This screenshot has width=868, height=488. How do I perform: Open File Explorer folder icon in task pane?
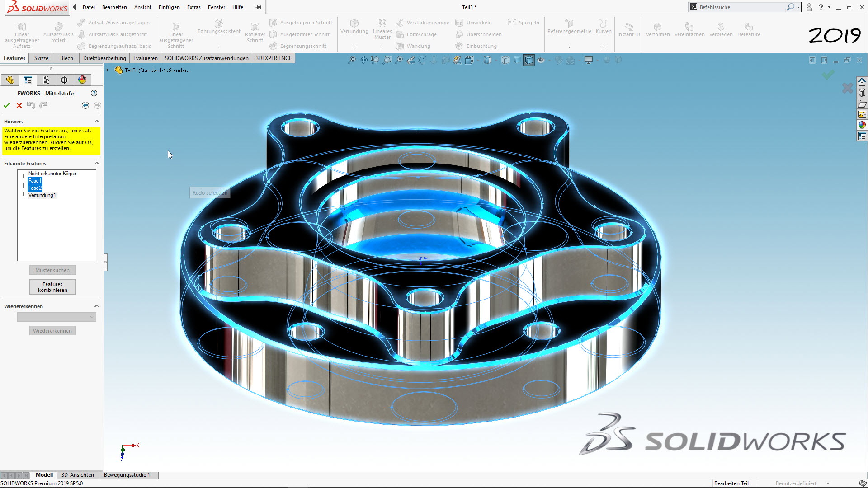(862, 103)
